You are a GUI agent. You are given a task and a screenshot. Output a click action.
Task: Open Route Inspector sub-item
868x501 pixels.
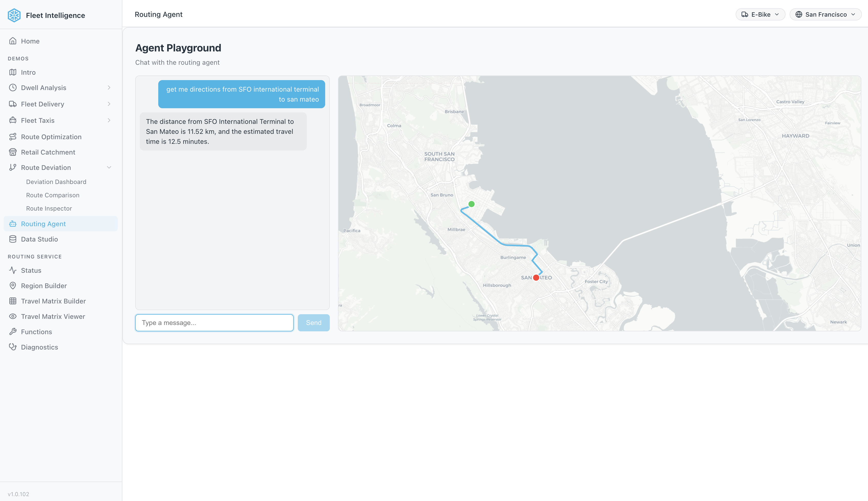coord(49,209)
